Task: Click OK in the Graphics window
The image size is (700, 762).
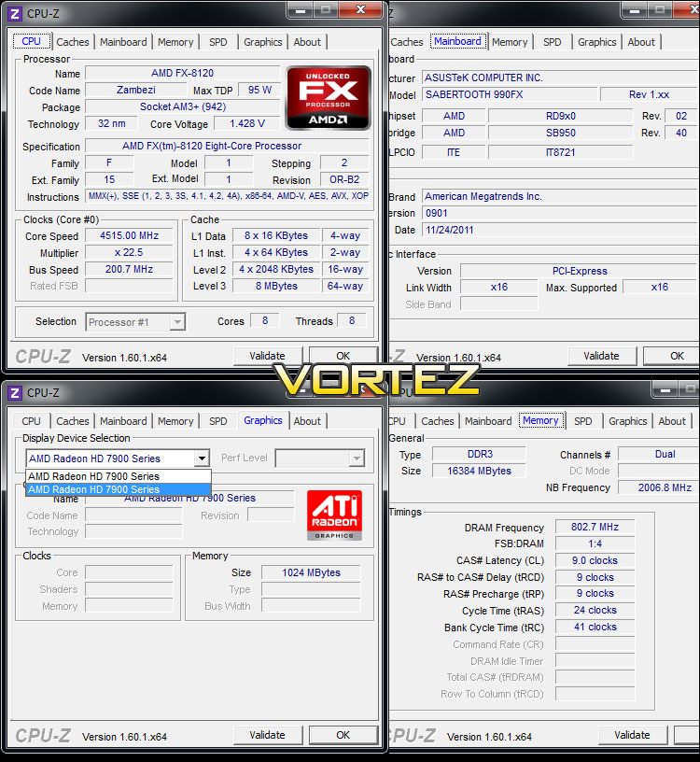Action: (343, 735)
